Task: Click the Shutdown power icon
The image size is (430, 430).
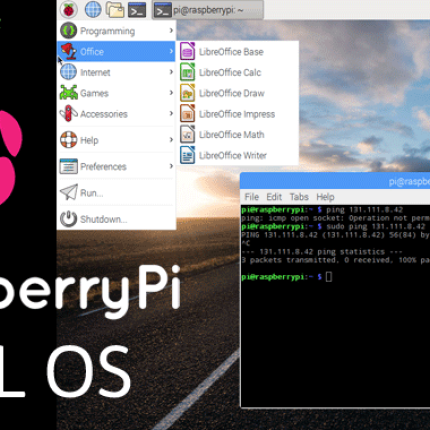Action: (x=68, y=219)
